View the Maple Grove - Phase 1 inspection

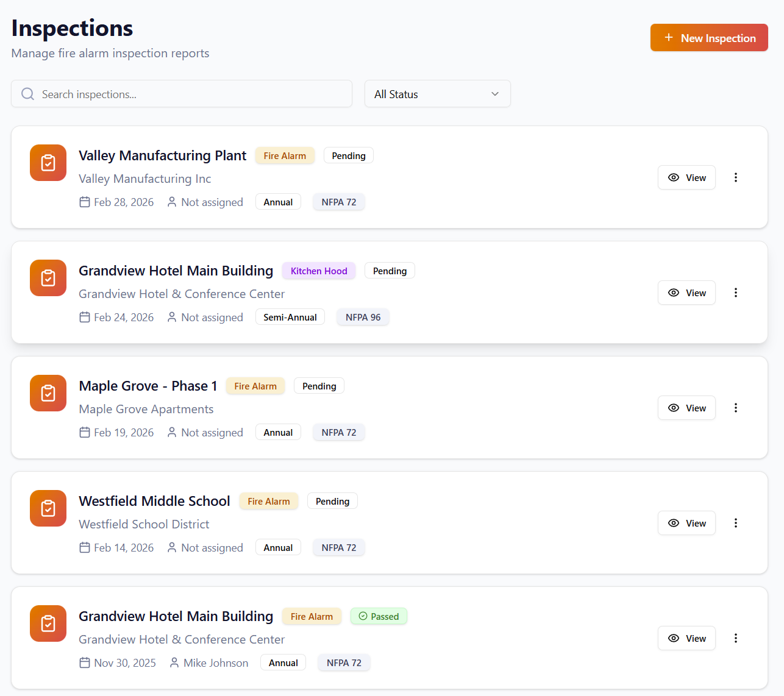point(686,408)
